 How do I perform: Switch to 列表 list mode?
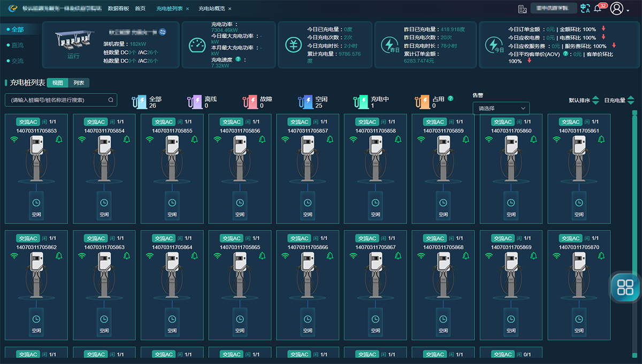coord(79,83)
